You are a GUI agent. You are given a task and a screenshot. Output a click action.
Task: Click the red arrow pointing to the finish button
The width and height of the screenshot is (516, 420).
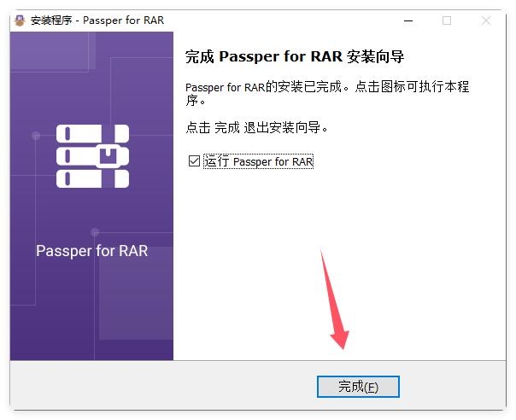333,299
